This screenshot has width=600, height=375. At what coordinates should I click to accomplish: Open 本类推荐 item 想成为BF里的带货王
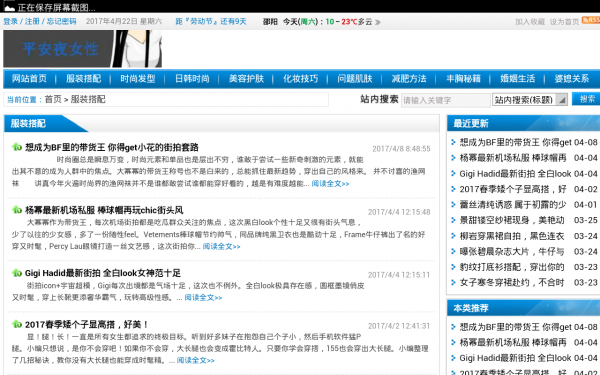point(515,327)
